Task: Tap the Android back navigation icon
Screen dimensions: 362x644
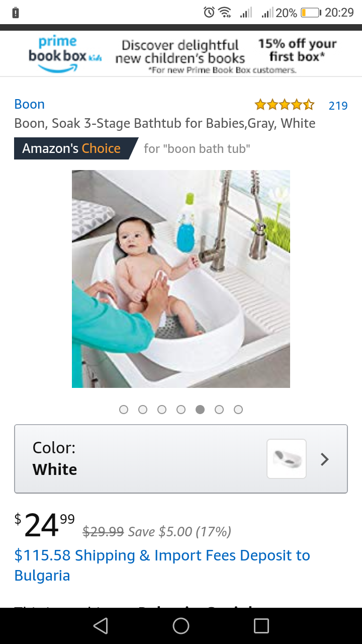Action: (x=101, y=626)
